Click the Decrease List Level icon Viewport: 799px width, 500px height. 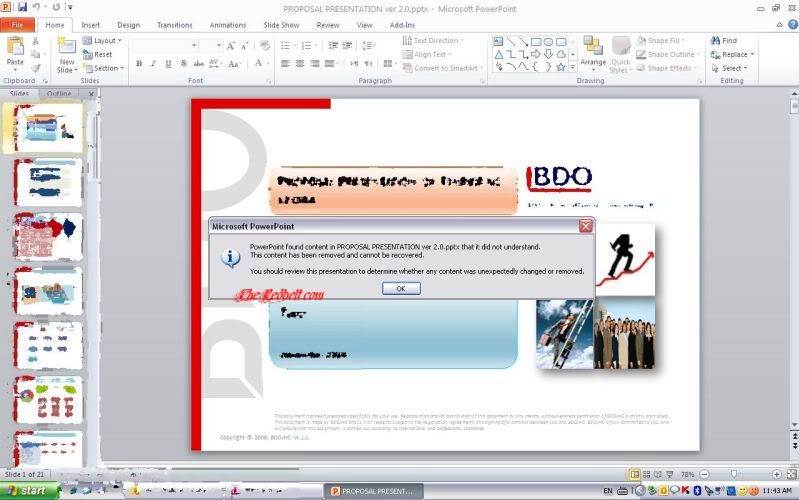click(x=333, y=45)
